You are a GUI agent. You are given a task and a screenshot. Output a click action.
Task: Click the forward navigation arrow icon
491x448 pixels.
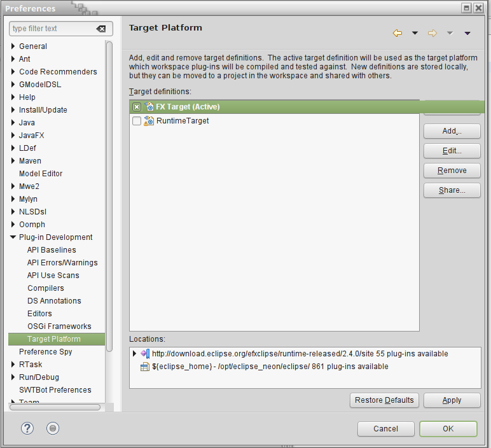click(x=432, y=33)
